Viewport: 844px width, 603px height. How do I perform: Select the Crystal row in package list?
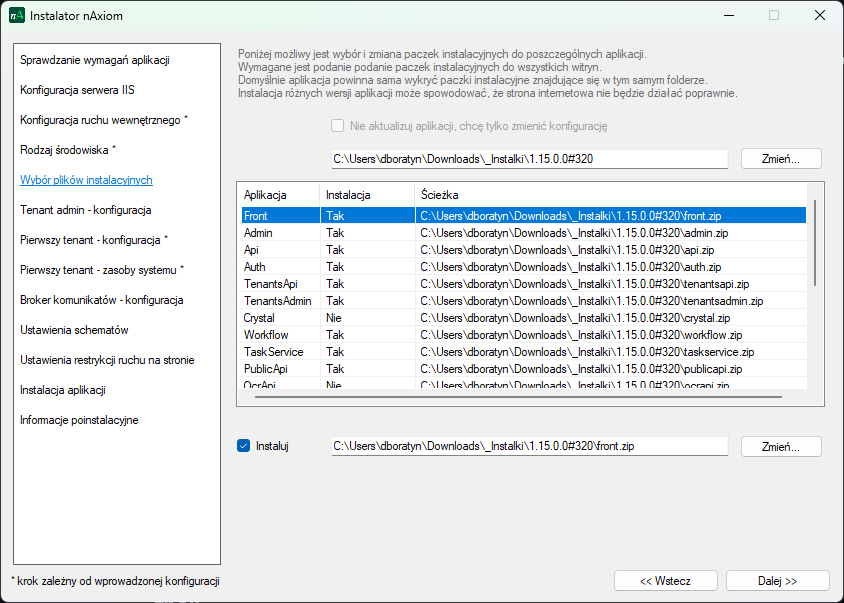coord(259,318)
